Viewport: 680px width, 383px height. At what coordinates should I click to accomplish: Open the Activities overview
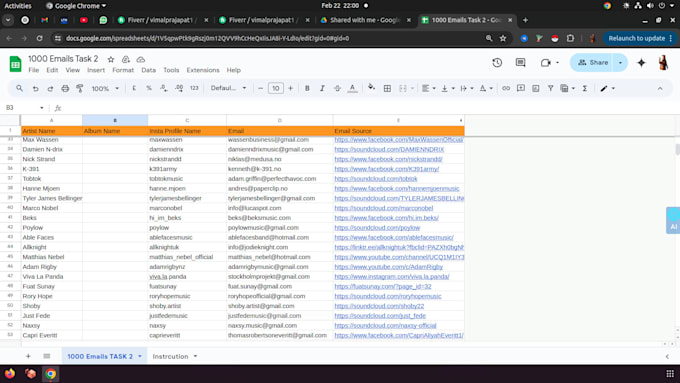coord(18,6)
